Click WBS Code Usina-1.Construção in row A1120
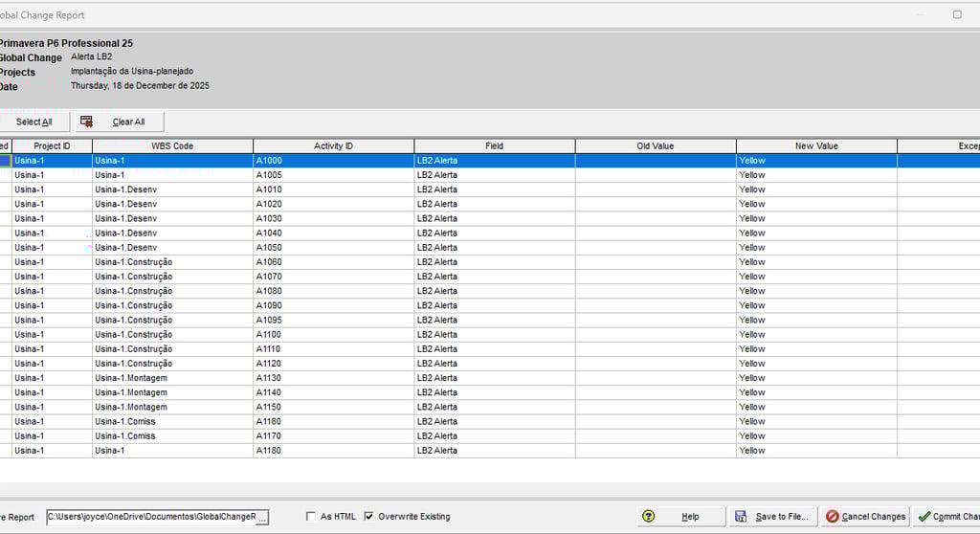Viewport: 980px width, 534px height. tap(172, 364)
